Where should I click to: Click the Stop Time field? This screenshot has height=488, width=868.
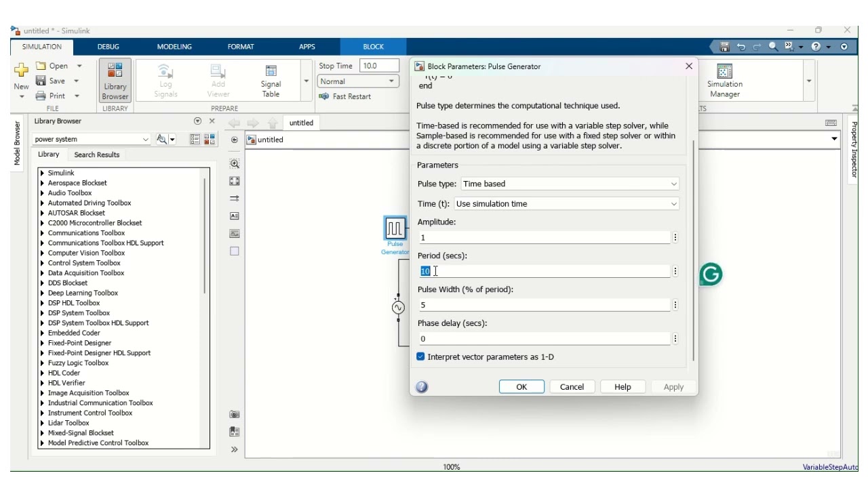pyautogui.click(x=379, y=66)
